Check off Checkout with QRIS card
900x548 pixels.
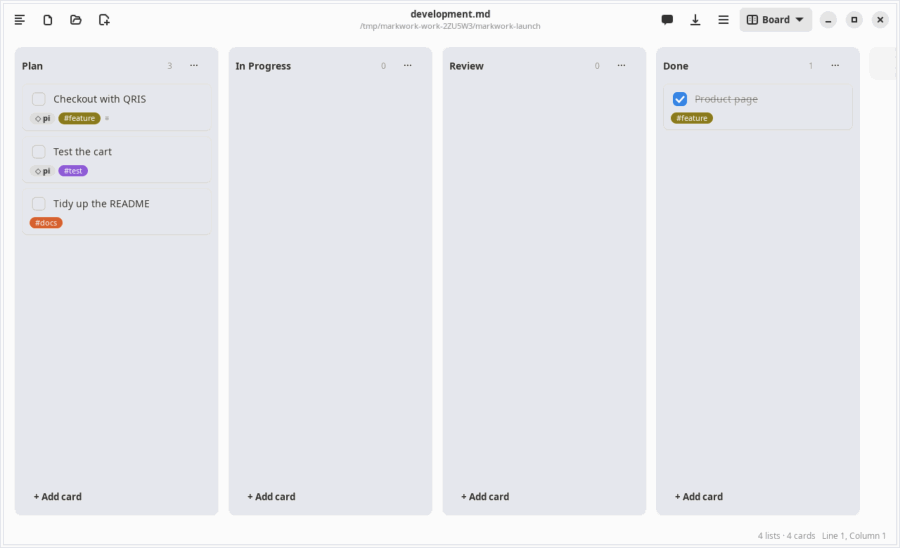coord(38,99)
